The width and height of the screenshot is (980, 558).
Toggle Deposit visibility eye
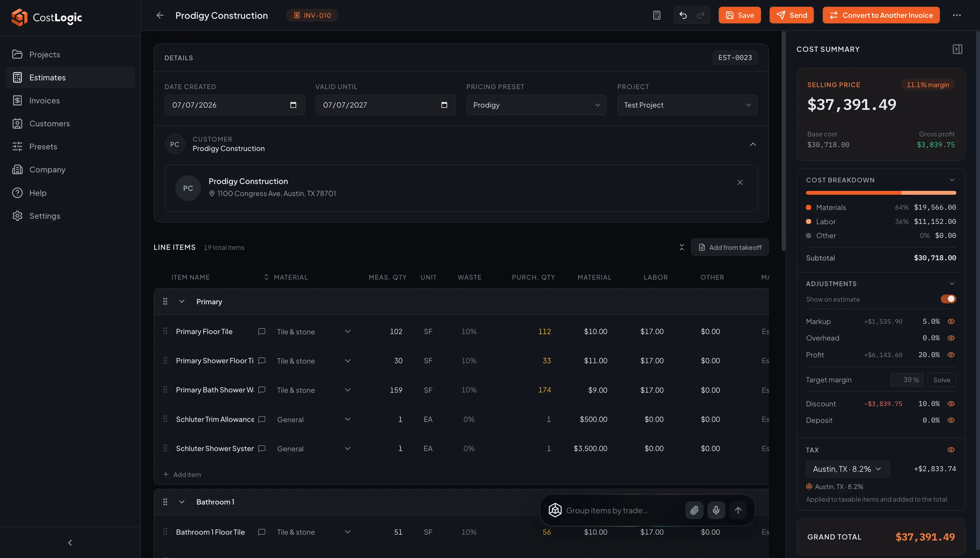[951, 420]
